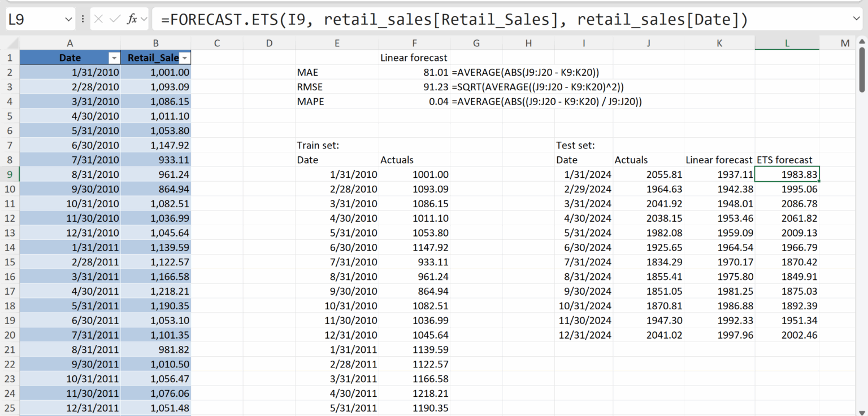Click the Name Box showing L9
Viewport: 868px width, 416px height.
[34, 20]
